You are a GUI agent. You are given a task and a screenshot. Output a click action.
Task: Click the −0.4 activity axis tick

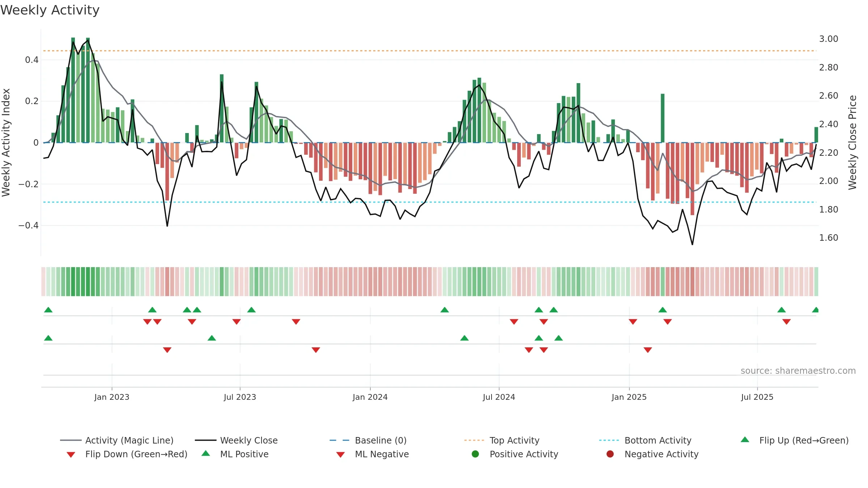coord(28,225)
